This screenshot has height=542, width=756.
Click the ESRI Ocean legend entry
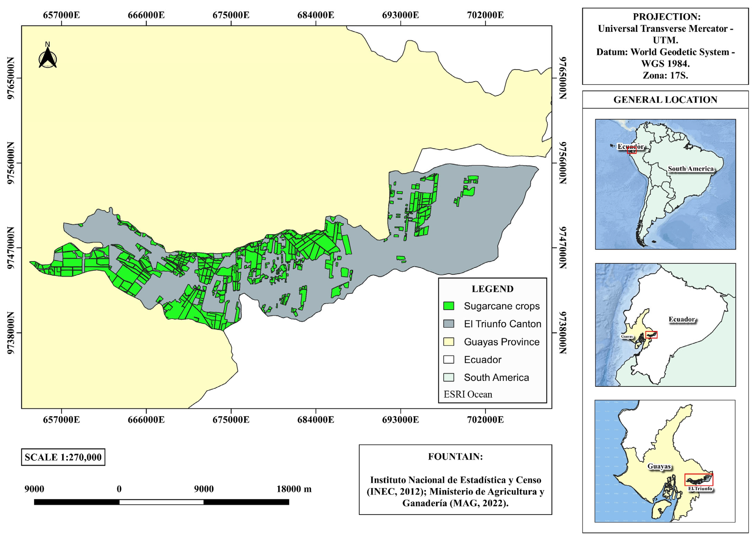click(468, 394)
